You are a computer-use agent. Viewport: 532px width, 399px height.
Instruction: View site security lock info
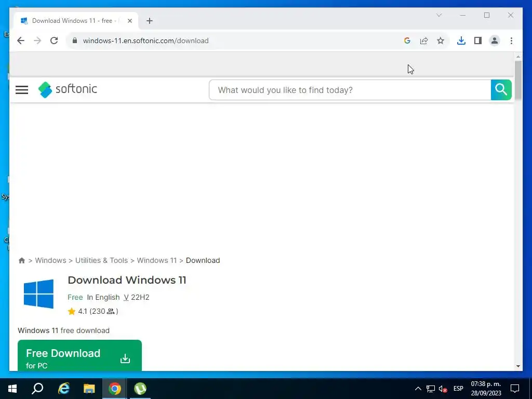[x=75, y=41]
